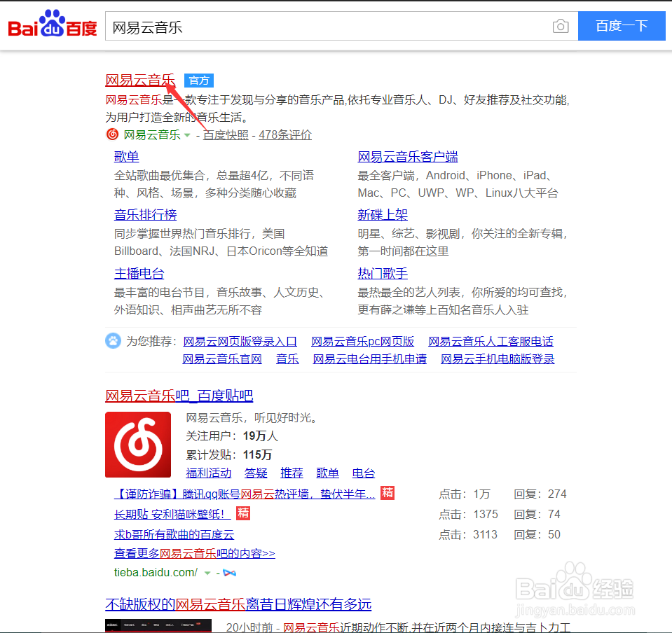672x633 pixels.
Task: Open 网易云音乐客户端 link
Action: [x=408, y=157]
